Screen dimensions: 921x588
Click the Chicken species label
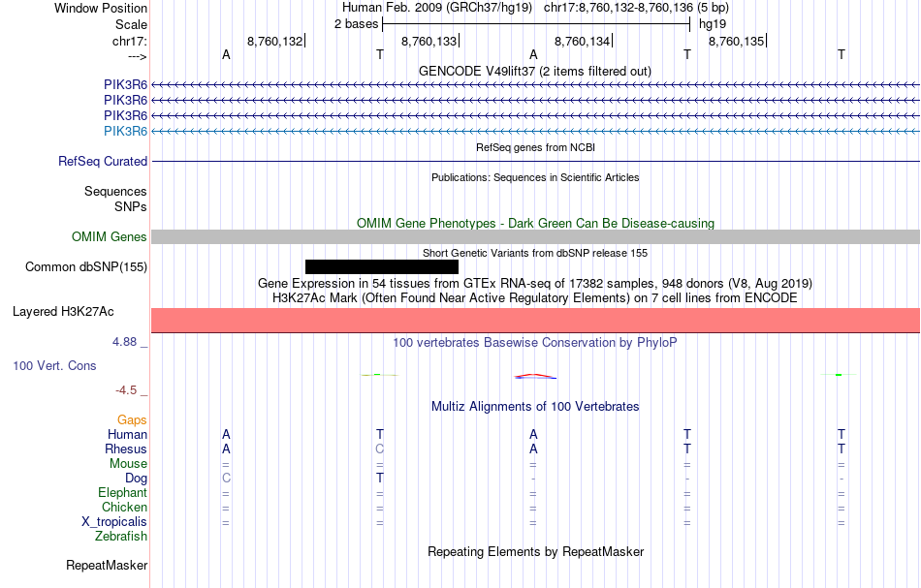[x=124, y=507]
